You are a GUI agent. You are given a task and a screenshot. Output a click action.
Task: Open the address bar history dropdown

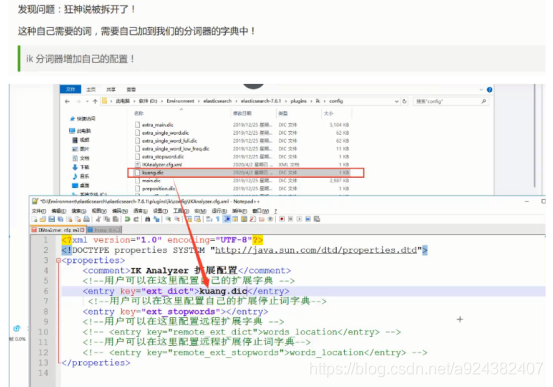tap(396, 101)
